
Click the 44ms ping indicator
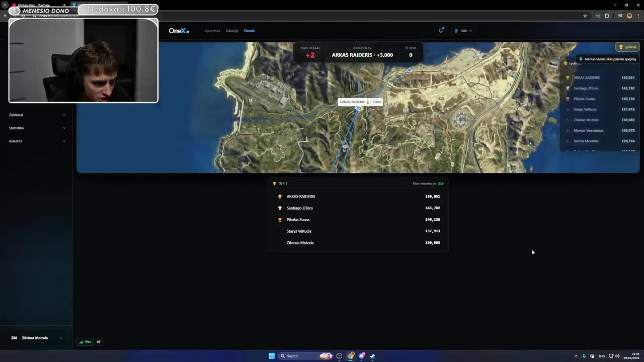pos(85,342)
